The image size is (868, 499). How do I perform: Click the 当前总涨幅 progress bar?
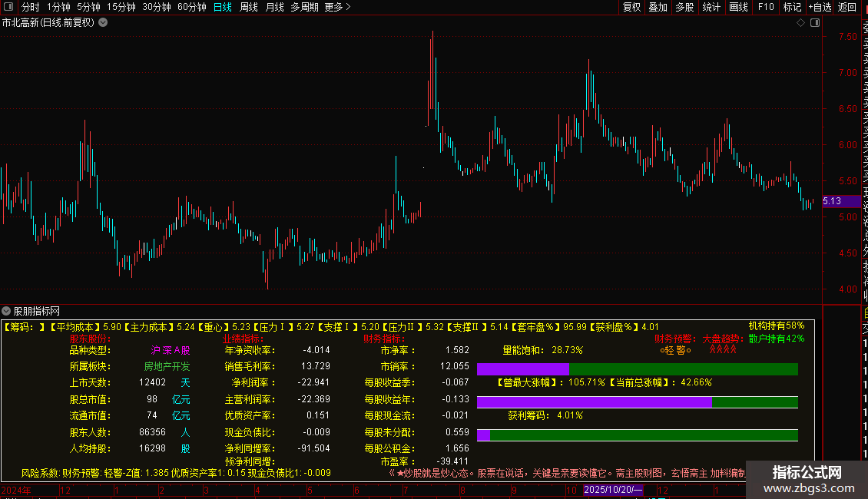pos(637,402)
